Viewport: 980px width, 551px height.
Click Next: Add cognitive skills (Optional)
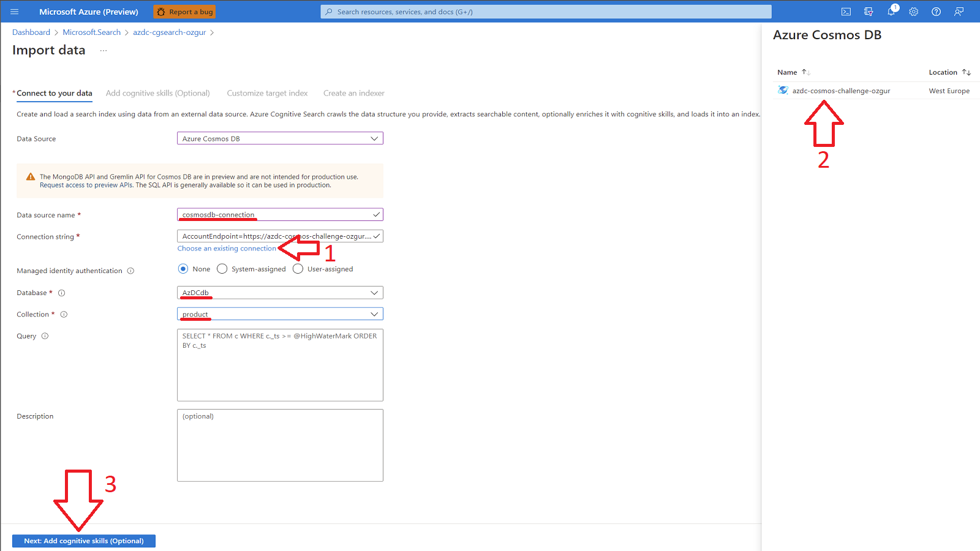pyautogui.click(x=83, y=541)
